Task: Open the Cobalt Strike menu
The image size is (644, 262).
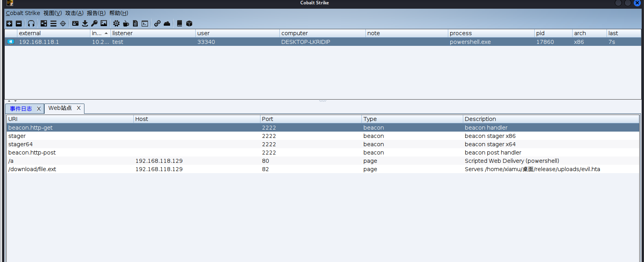Action: (x=23, y=13)
